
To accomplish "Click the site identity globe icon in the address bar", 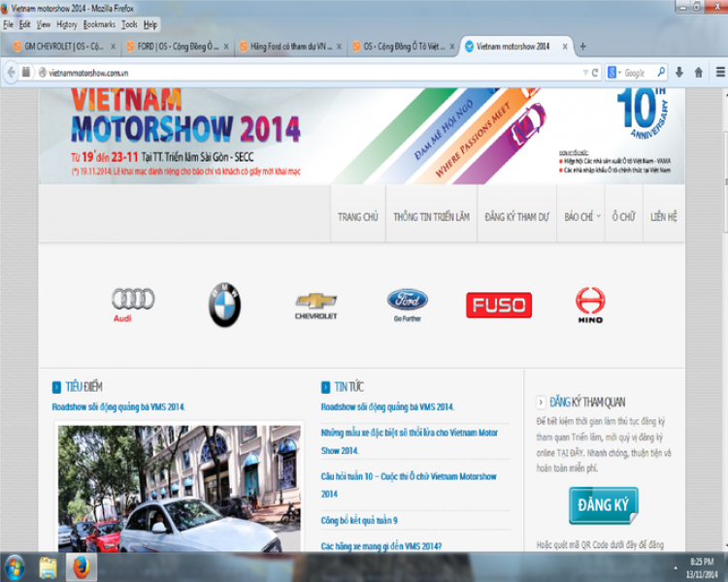I will [x=43, y=73].
